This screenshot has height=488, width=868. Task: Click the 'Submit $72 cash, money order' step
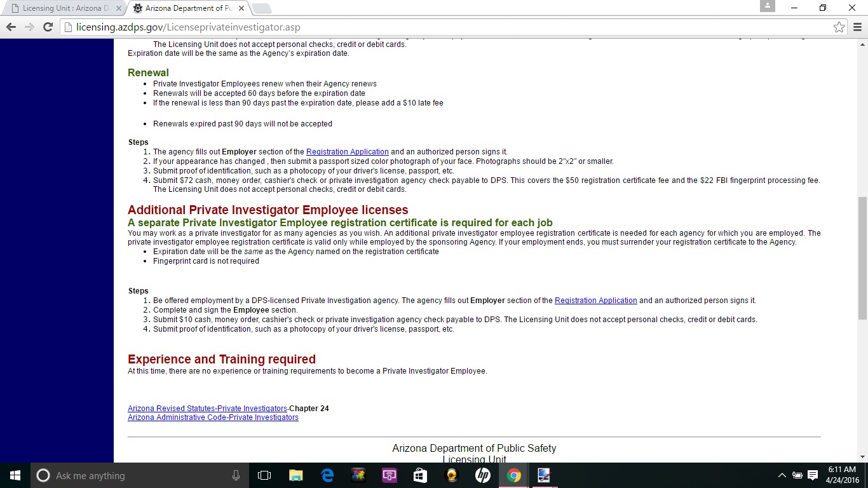tap(487, 185)
